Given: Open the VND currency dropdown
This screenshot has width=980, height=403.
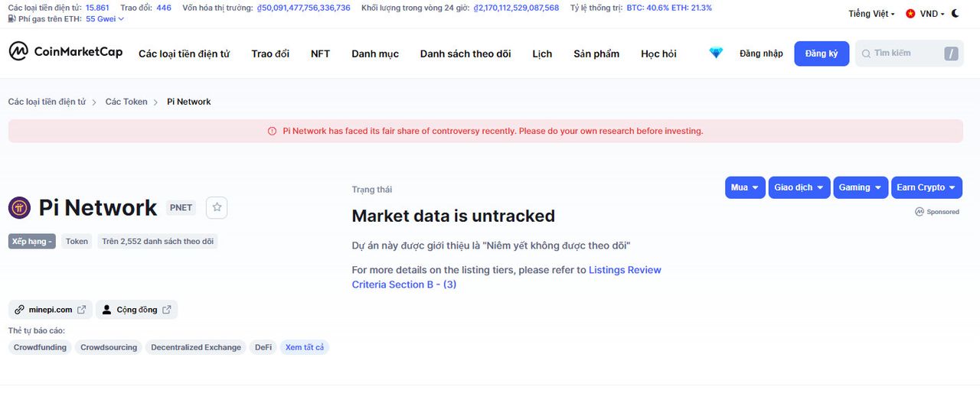Looking at the screenshot, I should (932, 14).
